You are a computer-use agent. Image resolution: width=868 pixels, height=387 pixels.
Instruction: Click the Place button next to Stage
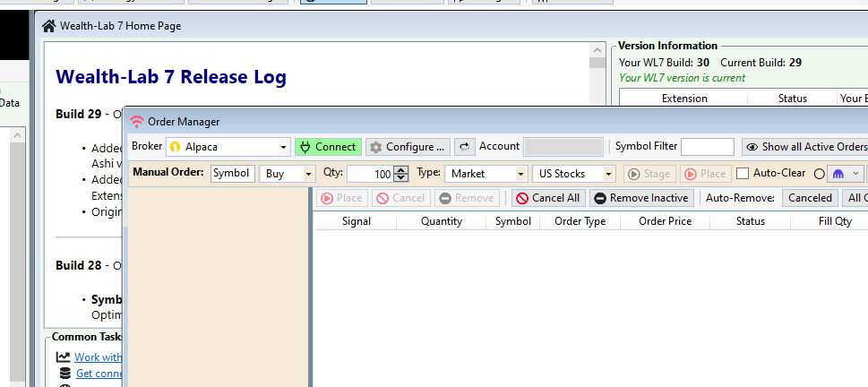(706, 174)
